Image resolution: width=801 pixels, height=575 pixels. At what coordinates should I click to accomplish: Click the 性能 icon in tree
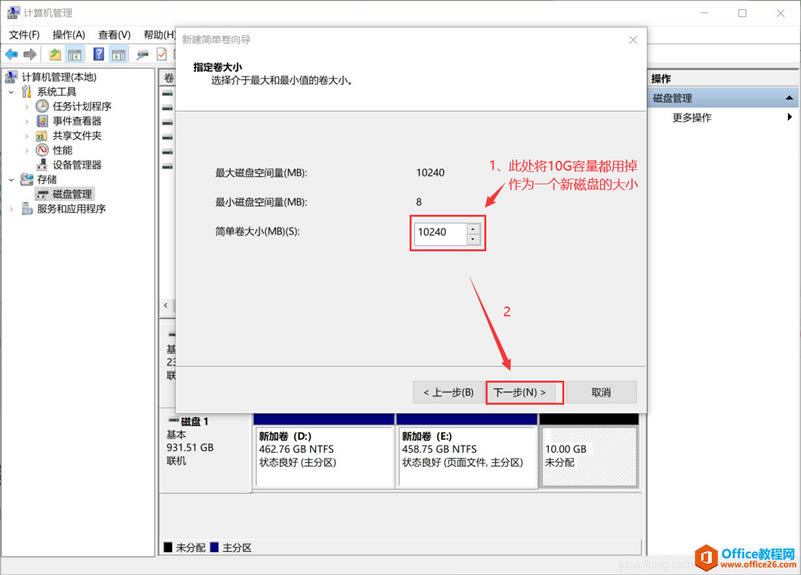[42, 150]
